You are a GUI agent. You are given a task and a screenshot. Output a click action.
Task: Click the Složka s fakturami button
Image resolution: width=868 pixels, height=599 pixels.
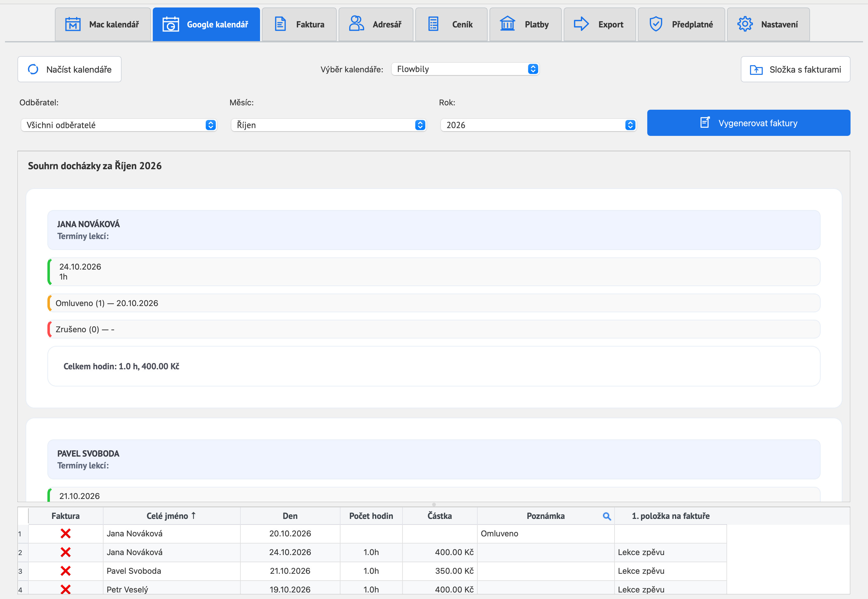(x=796, y=69)
